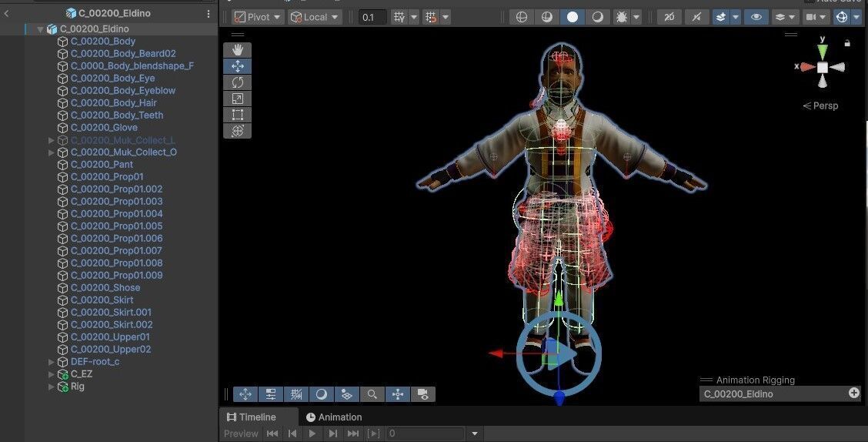Select the Hand view tool
Screen dimensions: 868x442
coord(238,50)
